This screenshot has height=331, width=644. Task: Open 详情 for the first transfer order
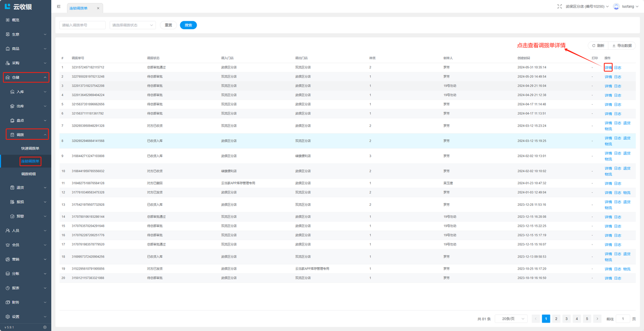click(x=608, y=67)
